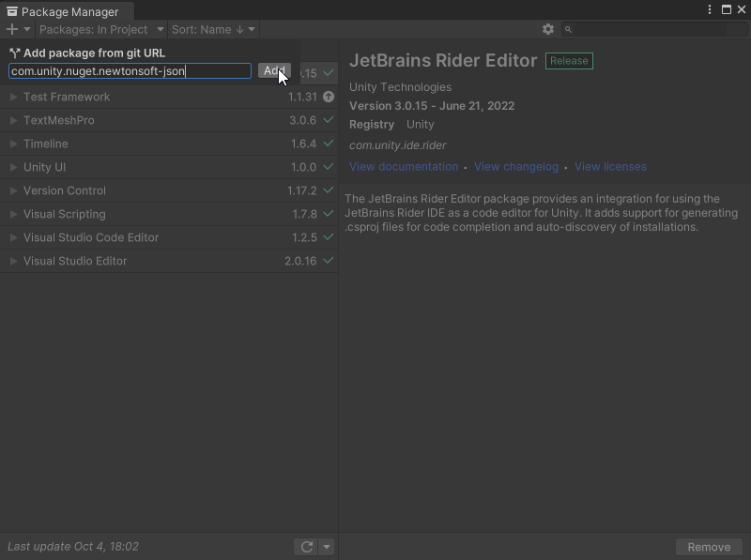Open the Packages: In Project filter dropdown
This screenshot has height=560, width=751.
103,29
